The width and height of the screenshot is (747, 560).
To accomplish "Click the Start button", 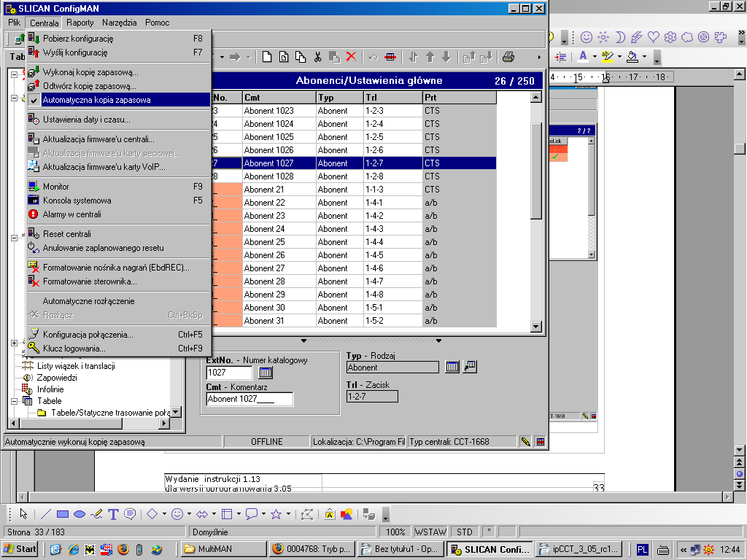I will point(20,549).
